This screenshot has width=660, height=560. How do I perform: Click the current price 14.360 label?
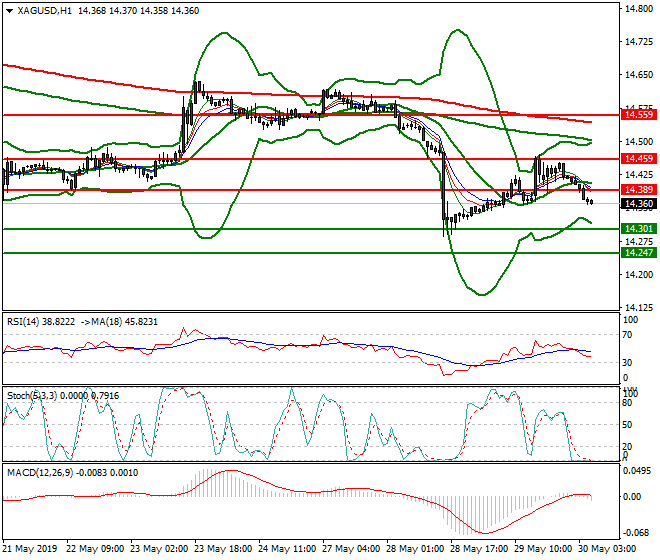coord(639,204)
